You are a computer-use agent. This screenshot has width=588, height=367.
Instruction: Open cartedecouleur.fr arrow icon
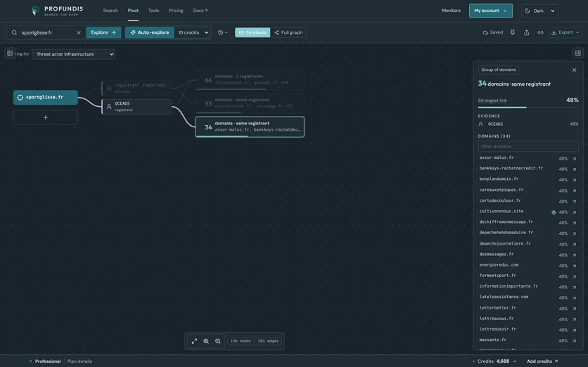pyautogui.click(x=574, y=201)
